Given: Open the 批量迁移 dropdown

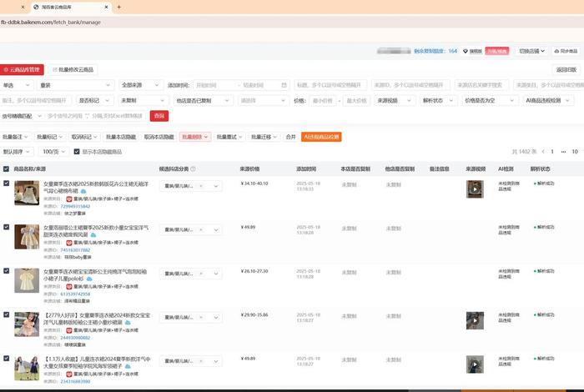Looking at the screenshot, I should [264, 137].
